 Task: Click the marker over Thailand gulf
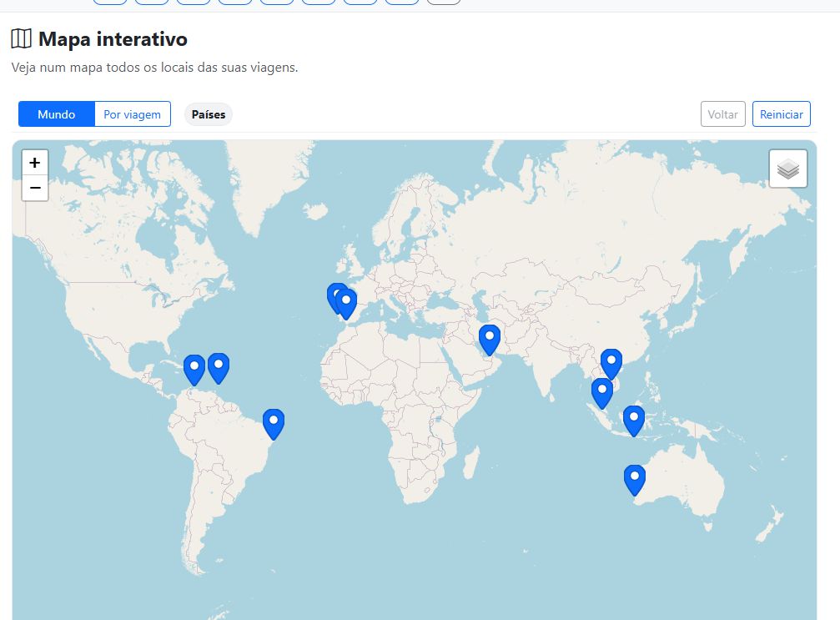601,393
